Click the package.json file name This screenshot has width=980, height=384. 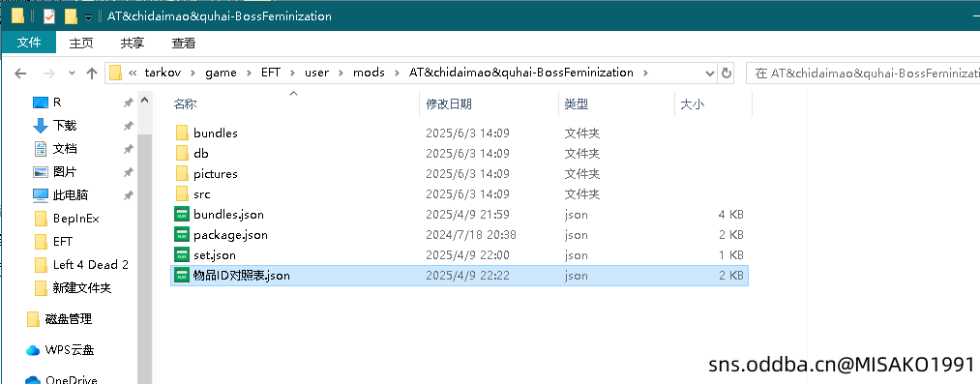(x=230, y=235)
